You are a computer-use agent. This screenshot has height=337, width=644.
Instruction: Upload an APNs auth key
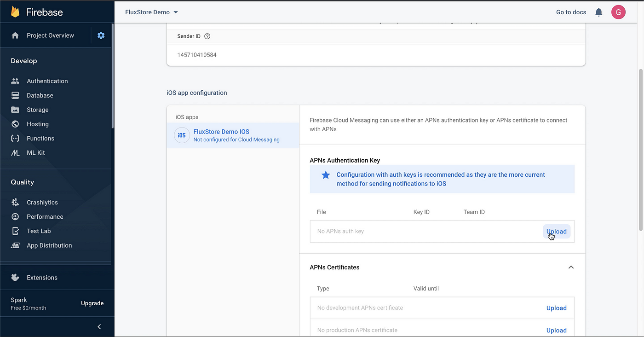click(557, 232)
